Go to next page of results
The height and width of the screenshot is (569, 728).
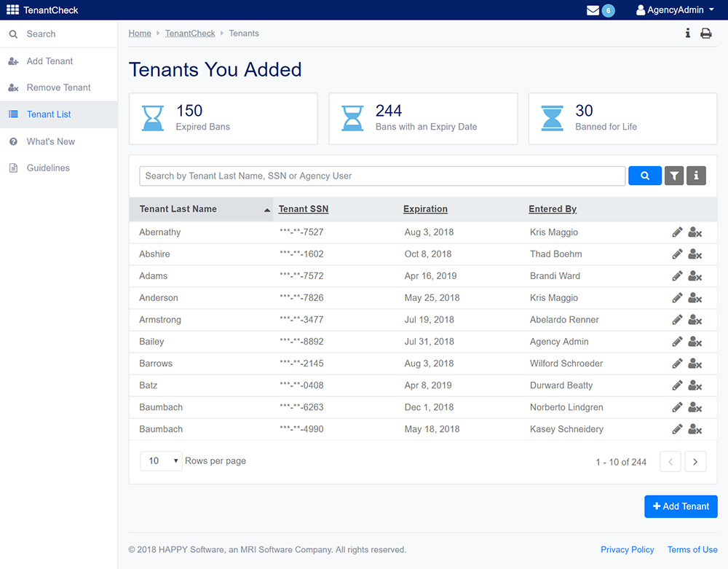(695, 462)
